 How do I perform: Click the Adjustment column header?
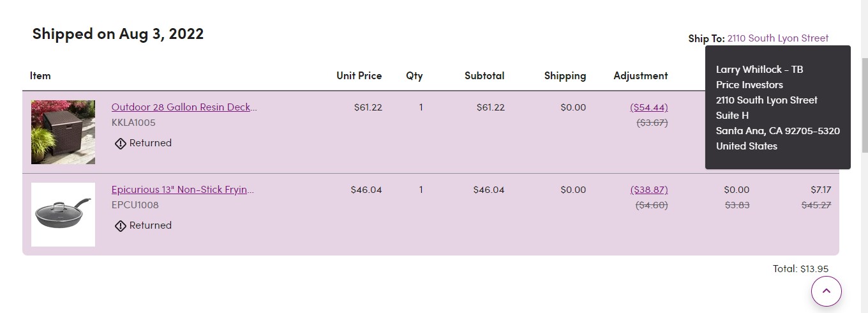[x=641, y=76]
